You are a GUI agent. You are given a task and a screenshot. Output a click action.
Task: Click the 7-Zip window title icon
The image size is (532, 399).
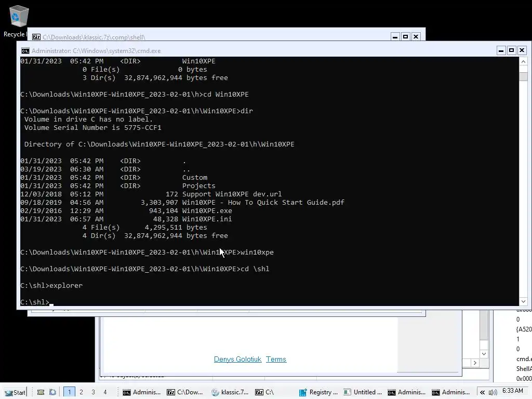(x=36, y=37)
